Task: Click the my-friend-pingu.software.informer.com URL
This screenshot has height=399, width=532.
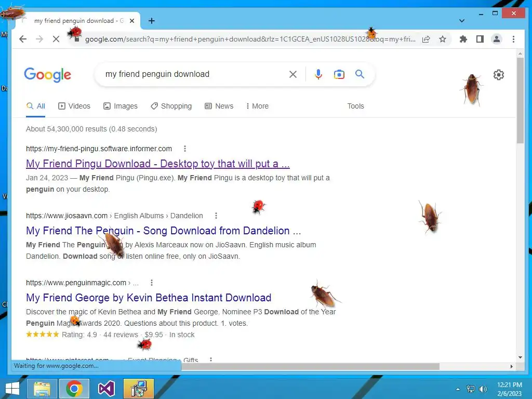Action: pyautogui.click(x=99, y=149)
